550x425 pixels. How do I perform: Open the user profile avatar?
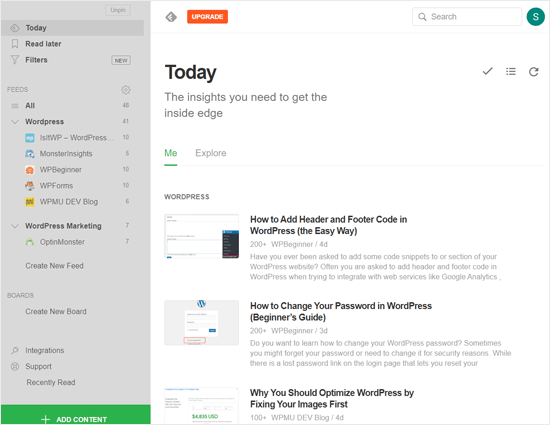535,16
